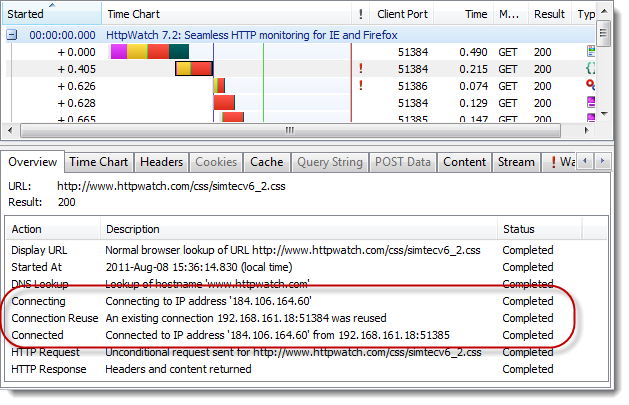Sort by the Started column header

51,14
